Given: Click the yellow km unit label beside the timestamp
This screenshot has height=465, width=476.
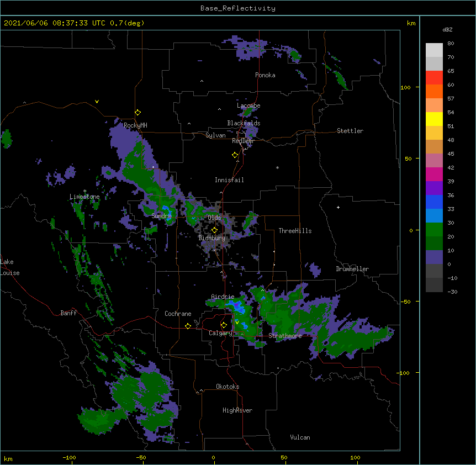Looking at the screenshot, I should 411,23.
